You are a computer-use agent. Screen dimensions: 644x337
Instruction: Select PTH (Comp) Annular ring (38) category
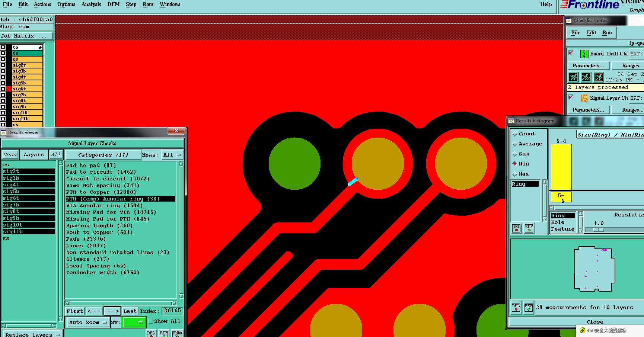121,199
